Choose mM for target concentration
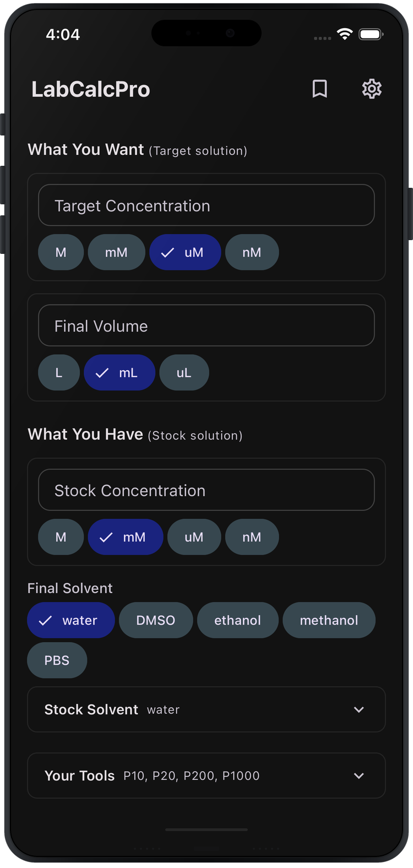This screenshot has height=868, width=413. pos(116,252)
